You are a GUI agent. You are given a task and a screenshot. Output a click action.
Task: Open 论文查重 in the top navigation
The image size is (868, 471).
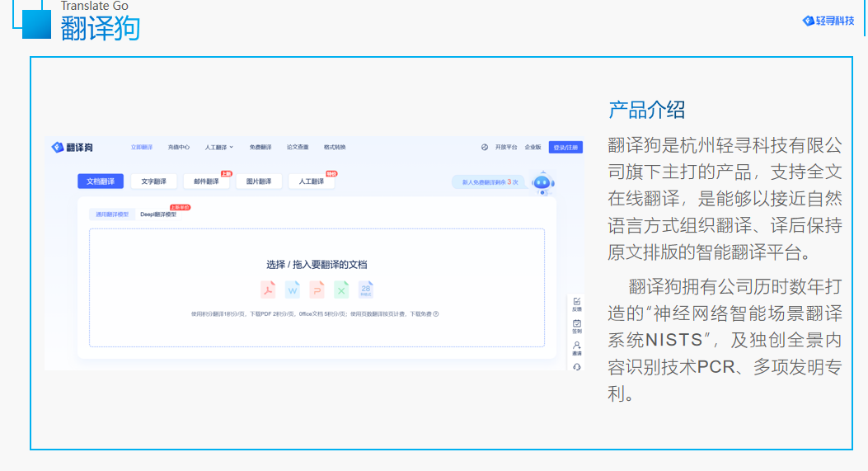point(298,148)
